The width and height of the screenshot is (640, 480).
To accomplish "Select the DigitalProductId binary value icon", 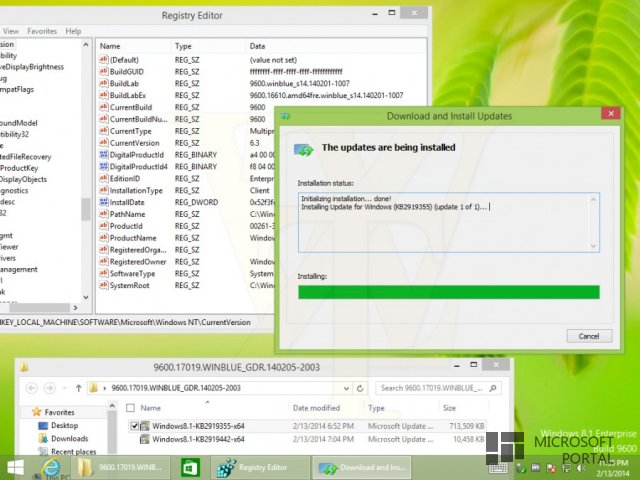I will click(104, 155).
